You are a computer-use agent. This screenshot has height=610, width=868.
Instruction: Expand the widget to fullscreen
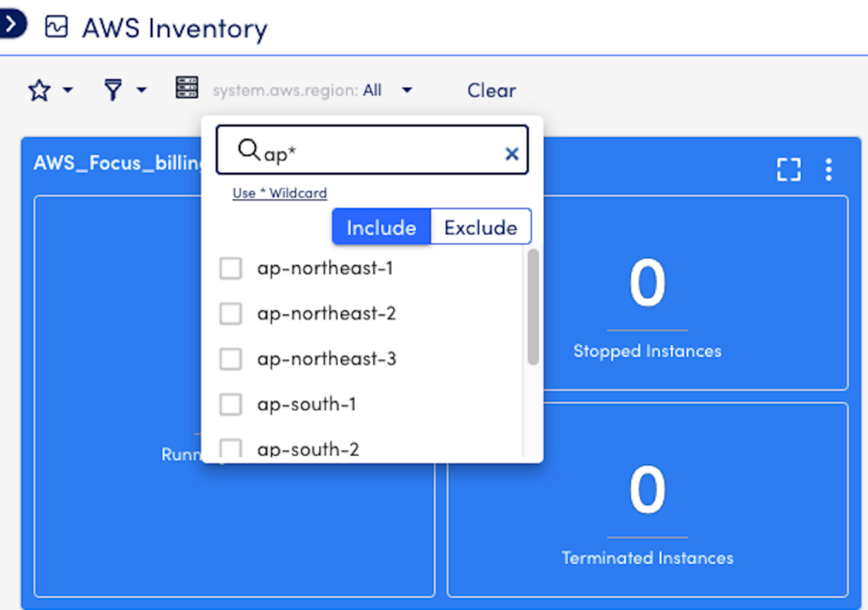(x=788, y=169)
